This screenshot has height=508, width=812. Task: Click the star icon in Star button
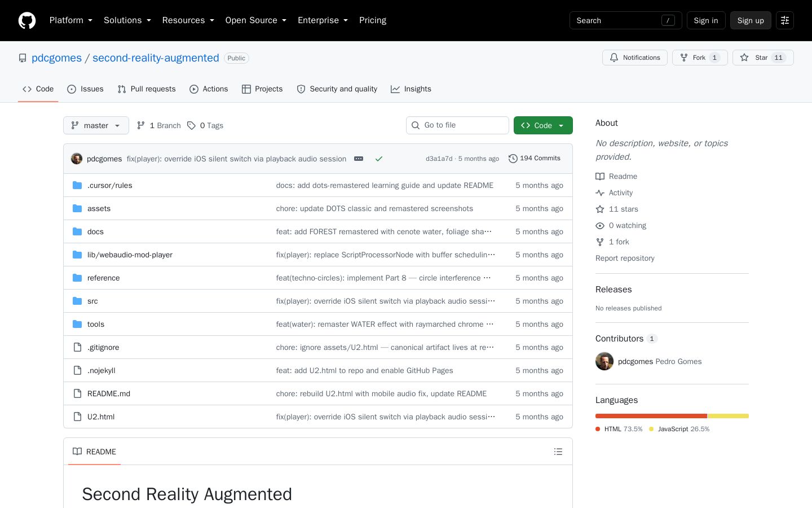pos(744,58)
